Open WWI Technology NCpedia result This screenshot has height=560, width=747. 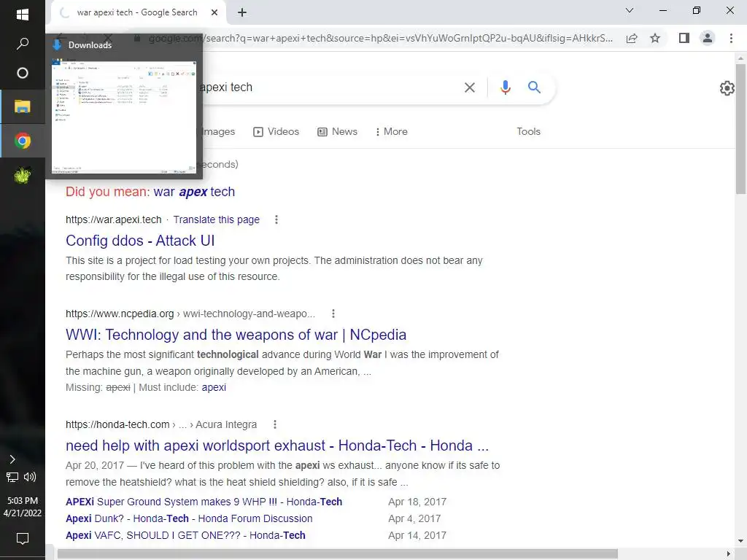[x=236, y=335]
